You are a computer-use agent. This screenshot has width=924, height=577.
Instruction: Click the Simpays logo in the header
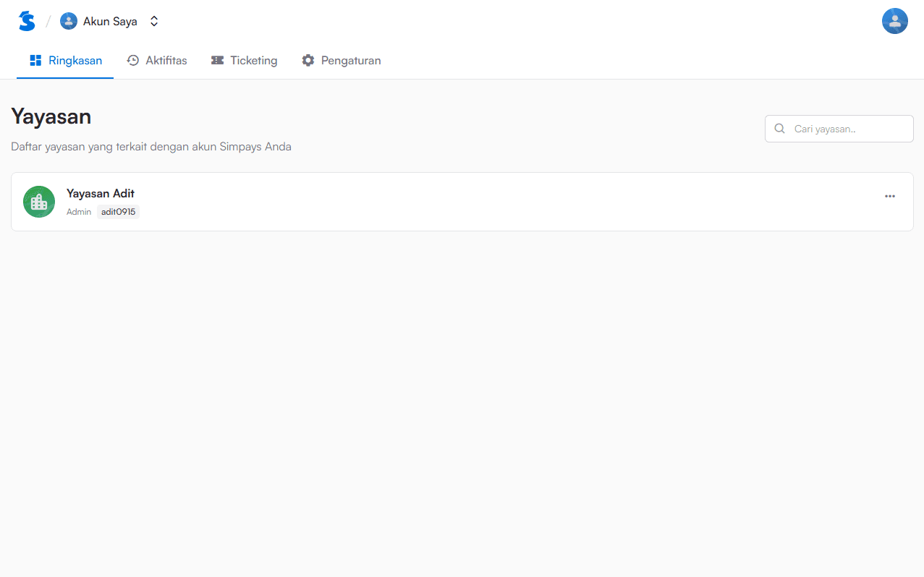coord(27,21)
